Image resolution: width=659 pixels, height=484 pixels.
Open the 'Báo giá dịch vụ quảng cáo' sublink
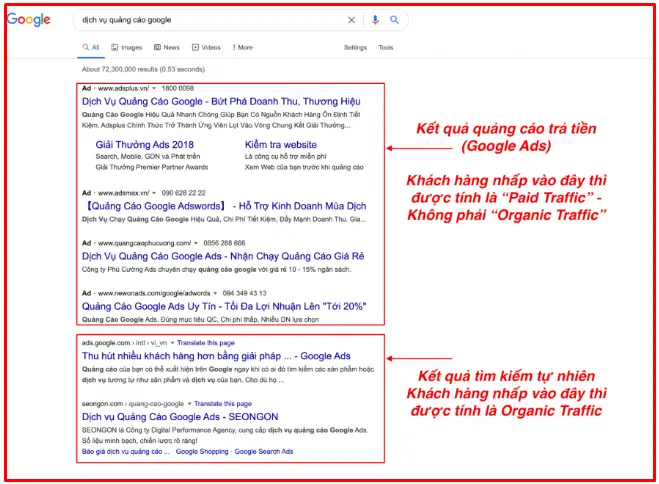126,452
